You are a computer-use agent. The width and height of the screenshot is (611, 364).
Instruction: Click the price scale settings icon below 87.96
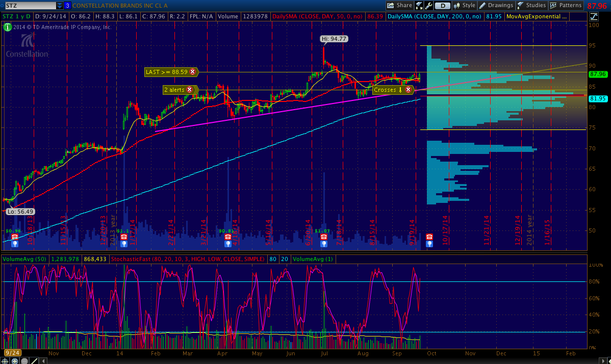coord(593,17)
